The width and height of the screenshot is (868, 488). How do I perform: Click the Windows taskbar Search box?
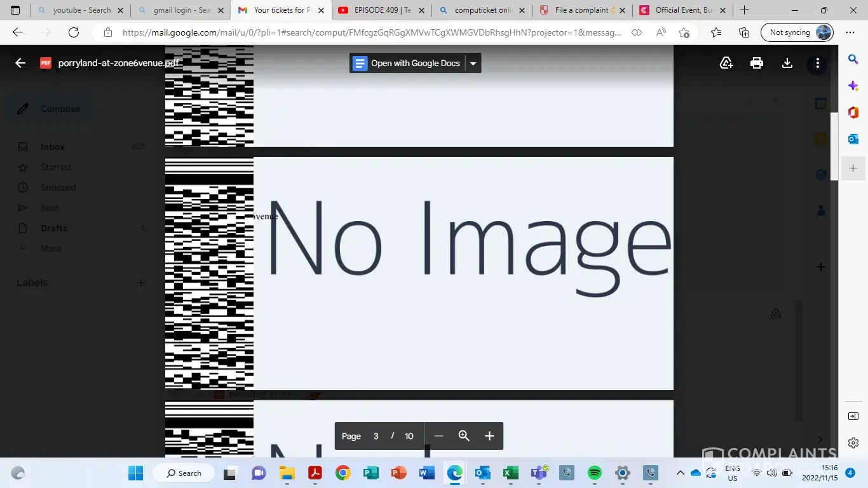(184, 473)
